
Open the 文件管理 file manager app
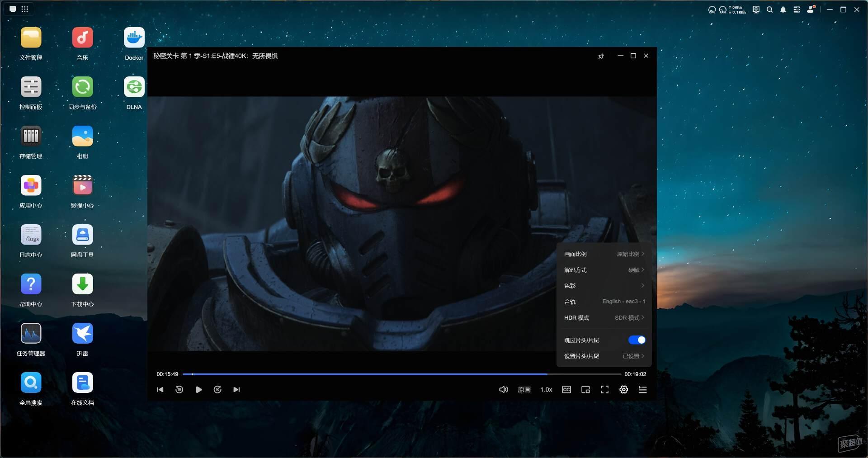point(31,38)
